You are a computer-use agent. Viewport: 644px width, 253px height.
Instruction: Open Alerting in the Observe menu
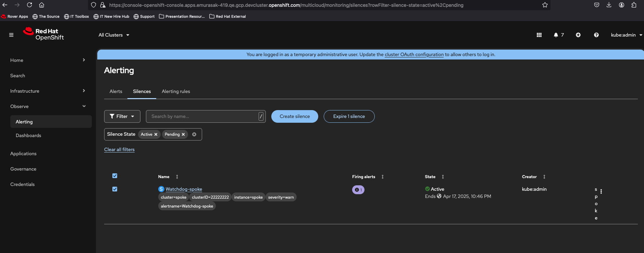point(51,122)
